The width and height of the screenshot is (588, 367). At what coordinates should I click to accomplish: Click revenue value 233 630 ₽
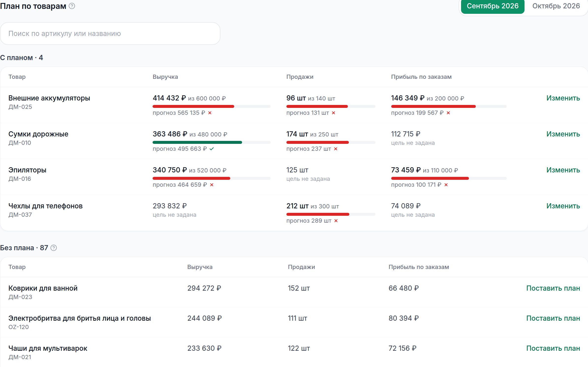204,348
